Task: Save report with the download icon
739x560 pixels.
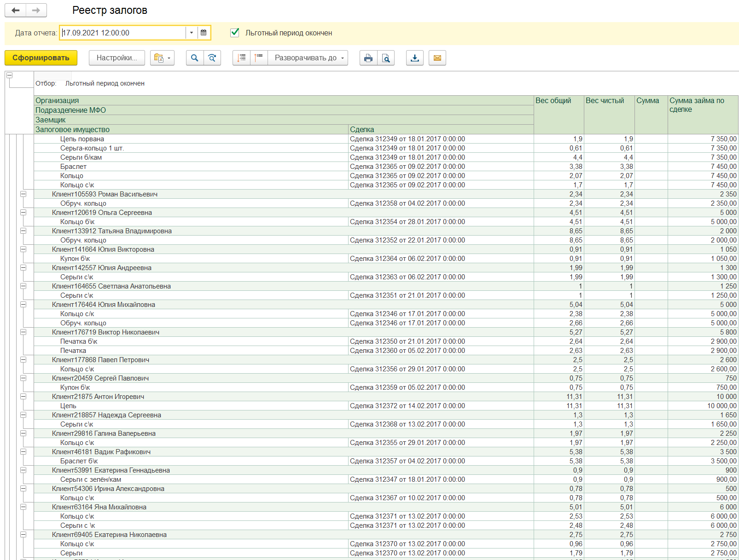Action: (415, 58)
